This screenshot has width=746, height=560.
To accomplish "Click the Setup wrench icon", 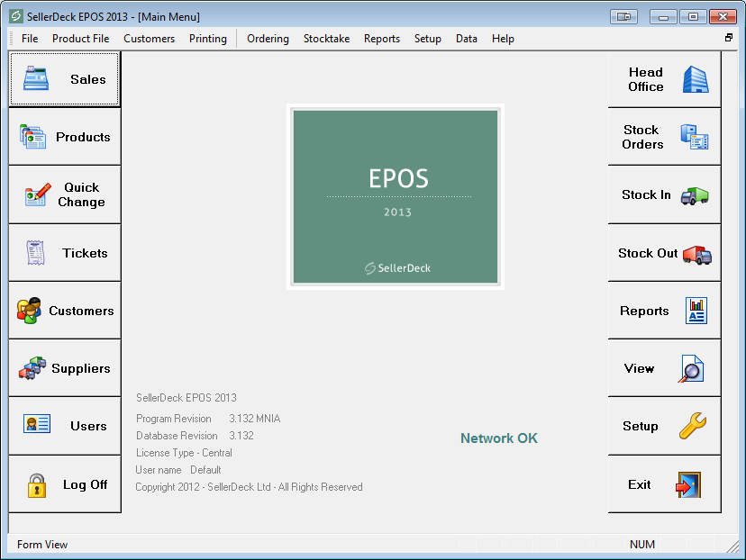I will 693,426.
